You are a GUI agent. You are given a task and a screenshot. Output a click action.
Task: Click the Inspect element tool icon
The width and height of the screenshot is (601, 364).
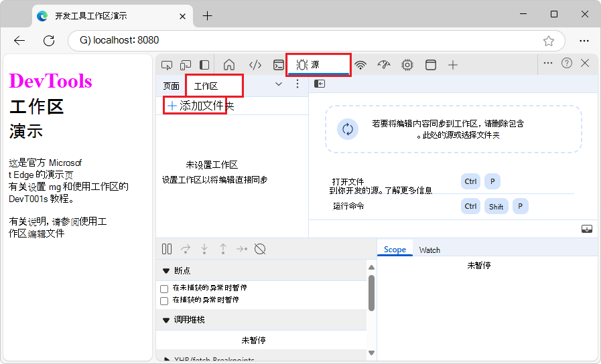point(167,65)
